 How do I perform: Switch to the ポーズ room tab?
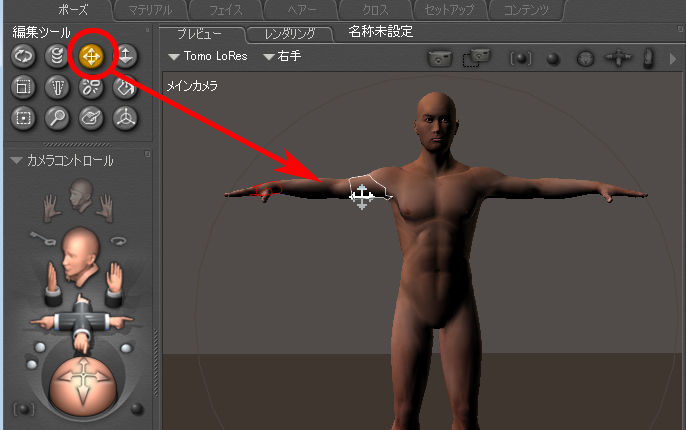click(x=72, y=10)
